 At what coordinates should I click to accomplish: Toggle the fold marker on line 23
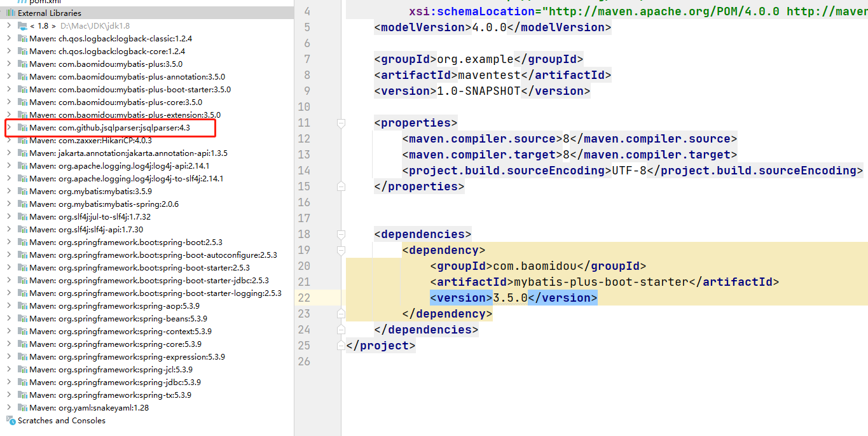[341, 314]
